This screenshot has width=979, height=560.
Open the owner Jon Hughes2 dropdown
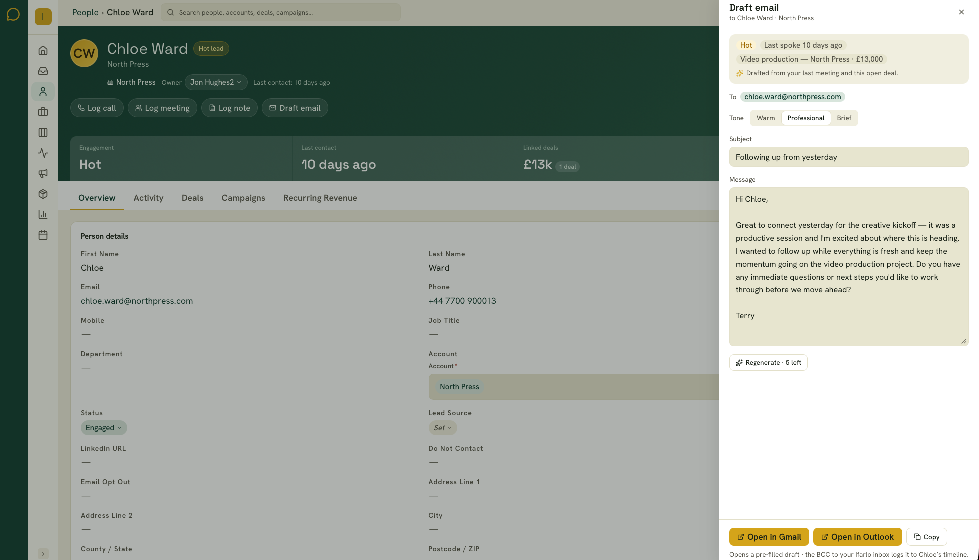click(x=216, y=82)
